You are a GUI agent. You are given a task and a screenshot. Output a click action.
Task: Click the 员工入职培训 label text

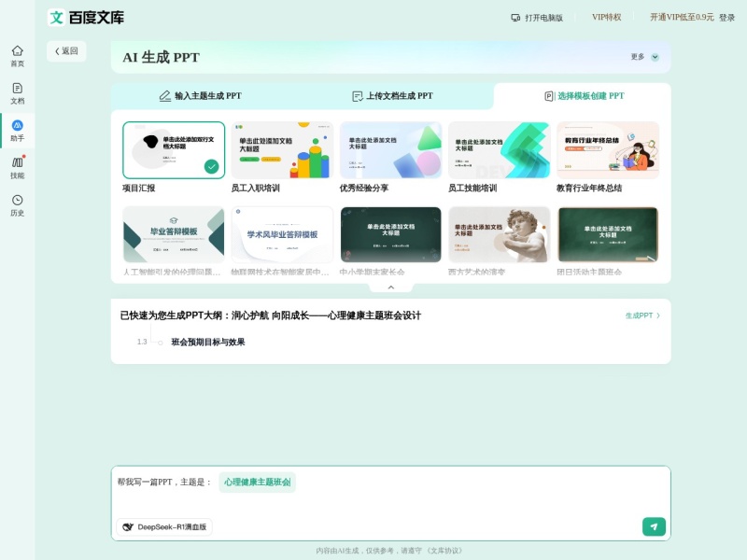pyautogui.click(x=255, y=189)
